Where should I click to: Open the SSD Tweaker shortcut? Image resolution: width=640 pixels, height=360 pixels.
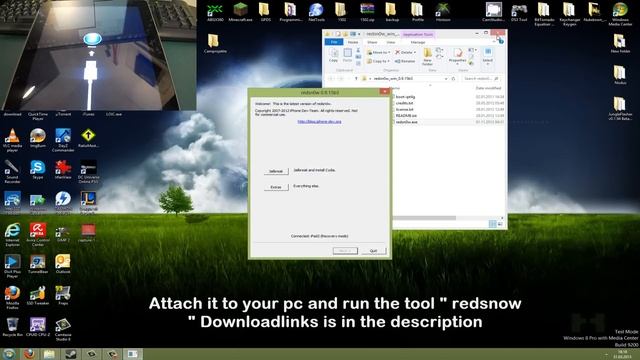[x=38, y=296]
